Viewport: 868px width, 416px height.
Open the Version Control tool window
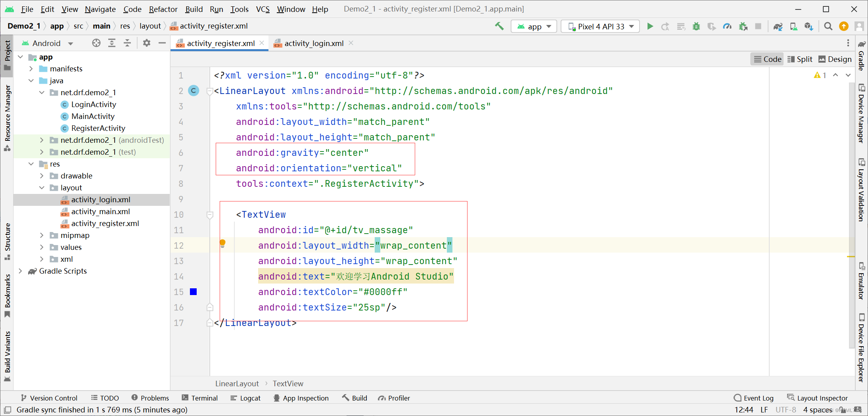[x=49, y=398]
